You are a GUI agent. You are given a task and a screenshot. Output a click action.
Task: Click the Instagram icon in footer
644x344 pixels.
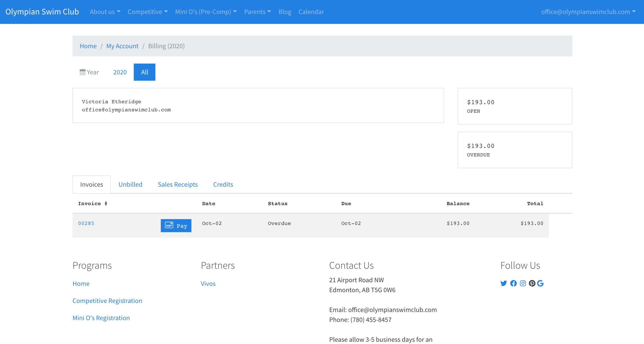coord(523,283)
